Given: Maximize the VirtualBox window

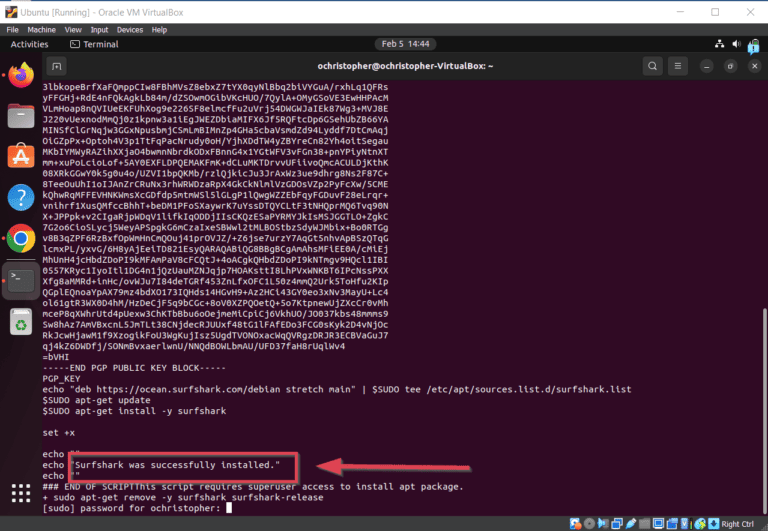Looking at the screenshot, I should (x=715, y=12).
